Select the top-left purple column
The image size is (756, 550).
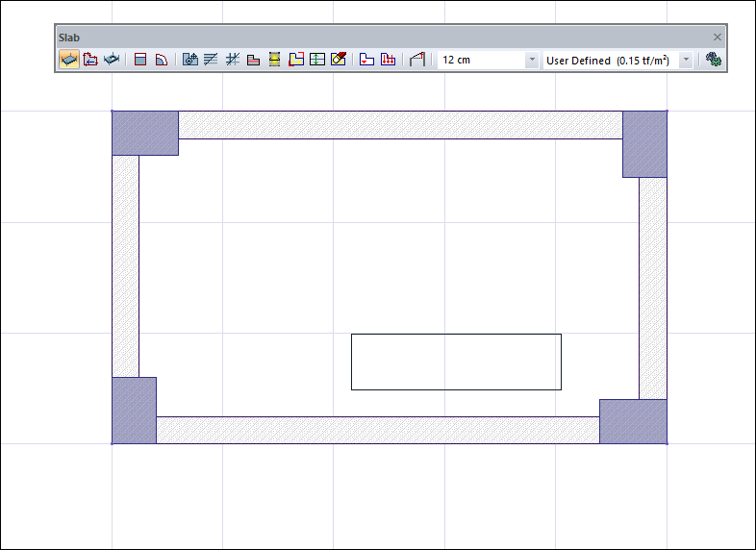(145, 133)
